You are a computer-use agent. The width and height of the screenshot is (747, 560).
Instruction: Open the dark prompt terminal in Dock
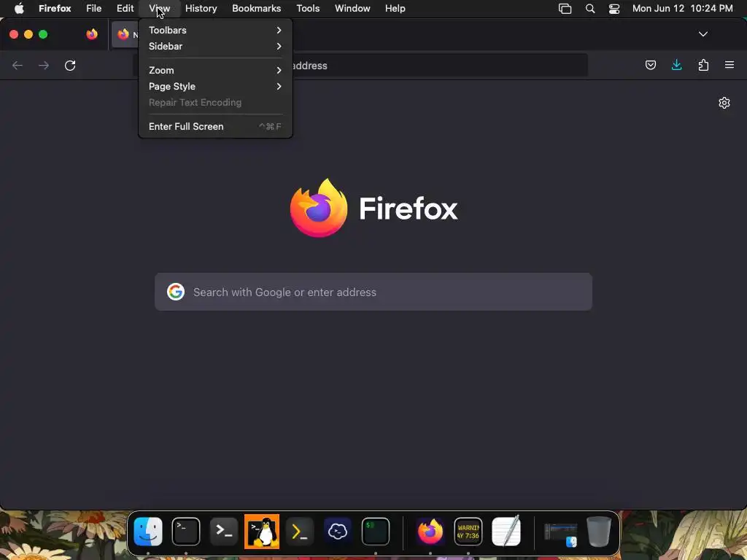(x=224, y=531)
